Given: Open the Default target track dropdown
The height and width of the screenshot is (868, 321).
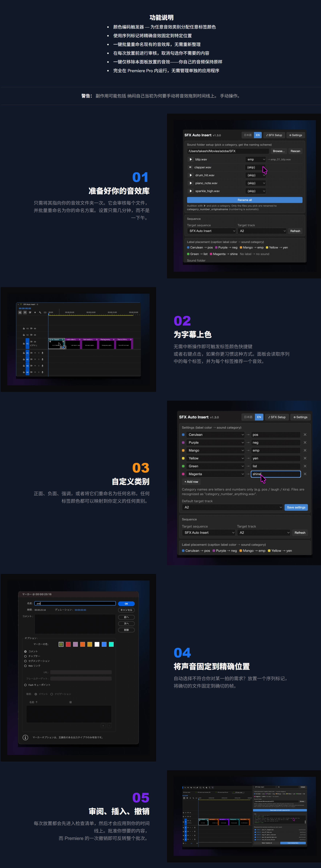Looking at the screenshot, I should pyautogui.click(x=232, y=507).
